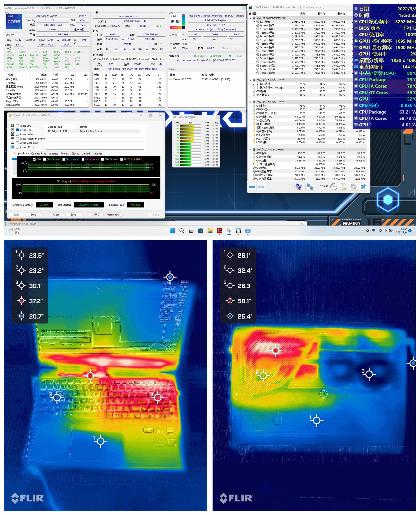Open the CPU #0 selector dropdown
The image size is (420, 515).
point(13,35)
